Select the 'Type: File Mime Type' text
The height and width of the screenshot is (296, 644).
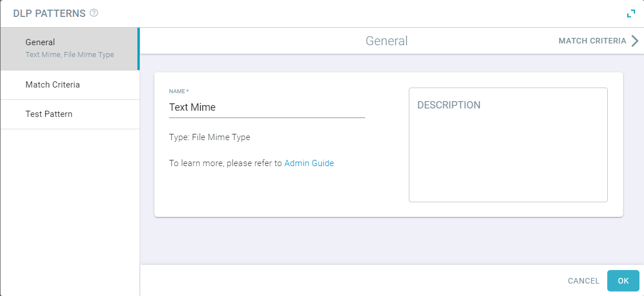click(x=209, y=137)
